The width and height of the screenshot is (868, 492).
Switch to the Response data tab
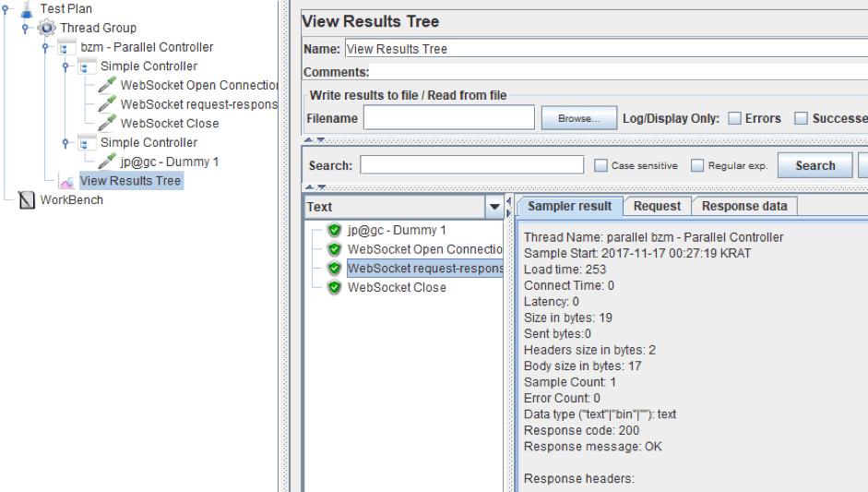[744, 206]
